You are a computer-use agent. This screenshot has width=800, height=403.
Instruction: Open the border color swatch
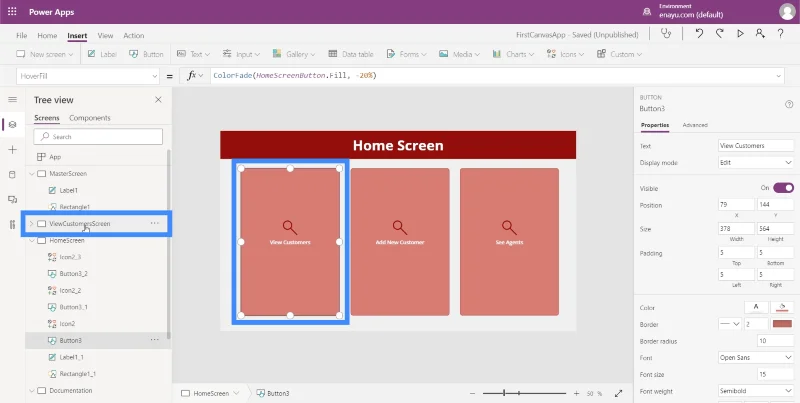point(782,324)
